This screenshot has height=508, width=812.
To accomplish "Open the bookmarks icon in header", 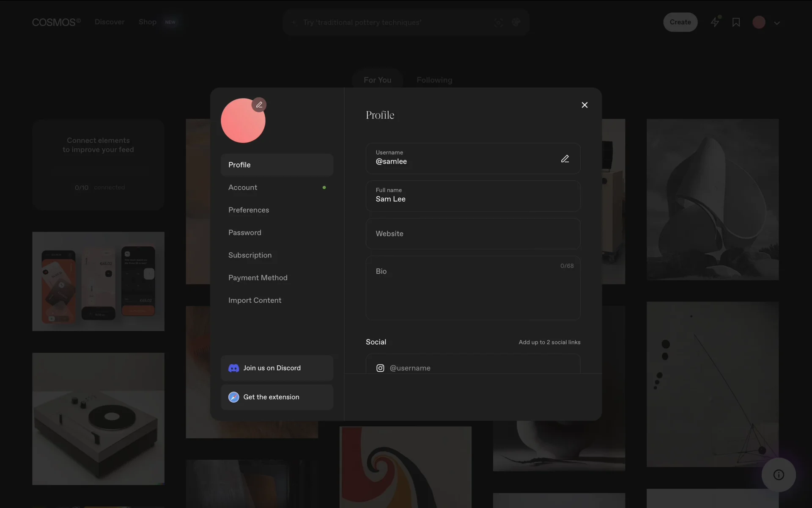I will pyautogui.click(x=736, y=22).
